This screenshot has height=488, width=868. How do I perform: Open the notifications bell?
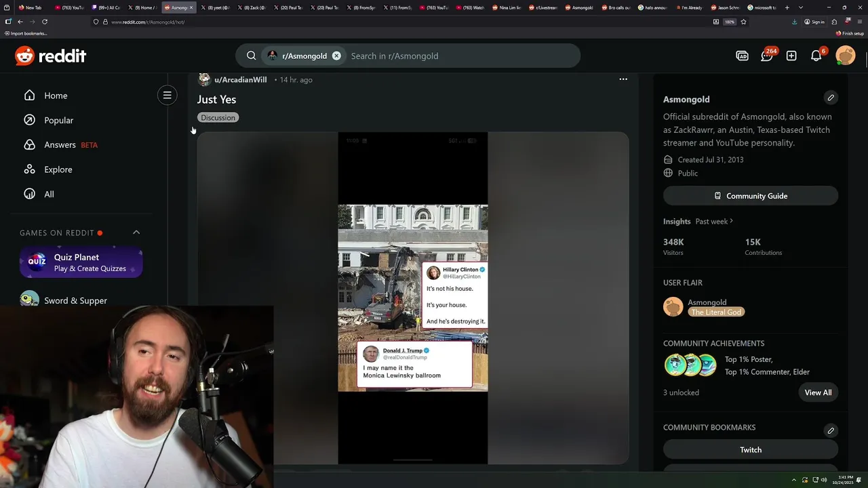[x=816, y=56]
